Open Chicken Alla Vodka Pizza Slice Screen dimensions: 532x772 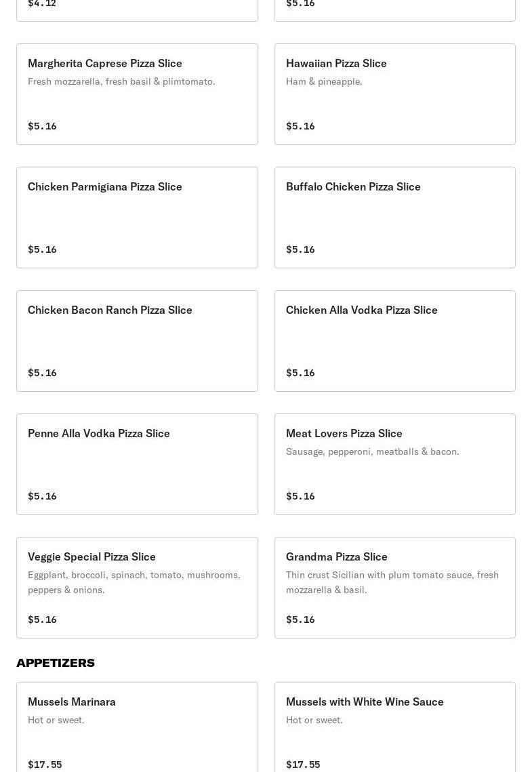(394, 341)
